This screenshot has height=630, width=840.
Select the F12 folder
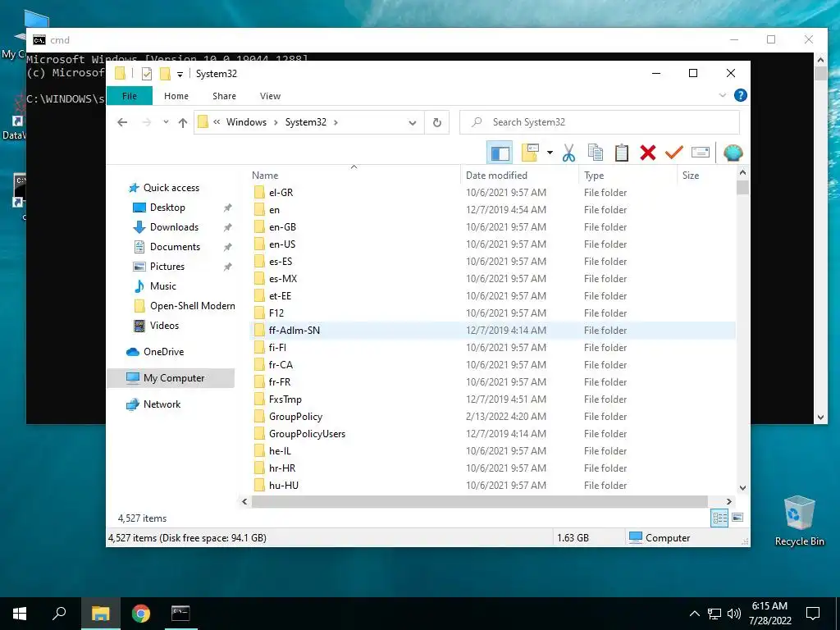coord(276,313)
